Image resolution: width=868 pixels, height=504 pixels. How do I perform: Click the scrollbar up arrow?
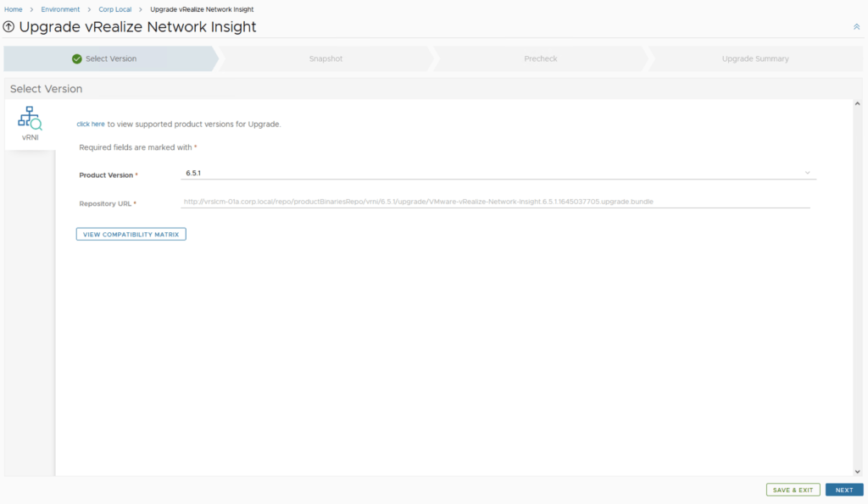pos(857,105)
